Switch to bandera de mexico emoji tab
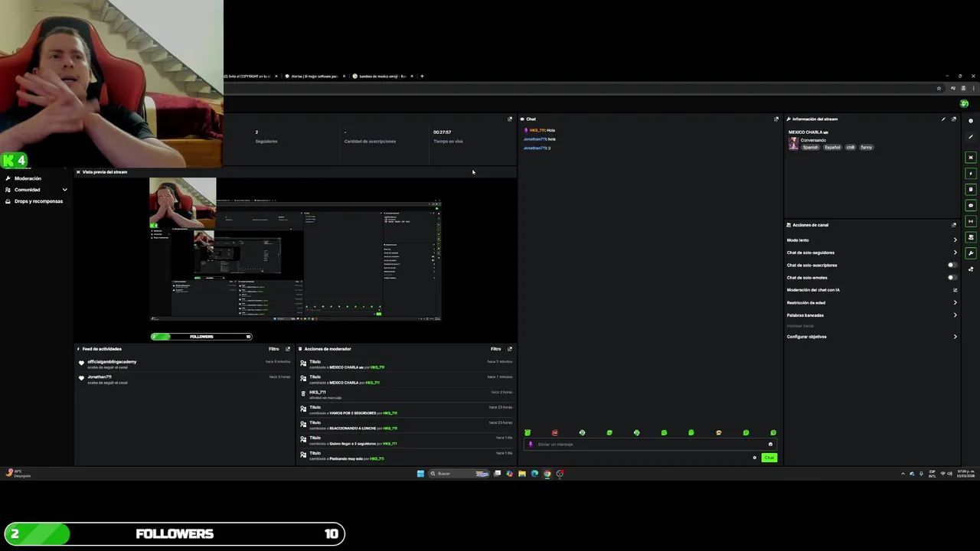This screenshot has width=980, height=551. (x=381, y=77)
